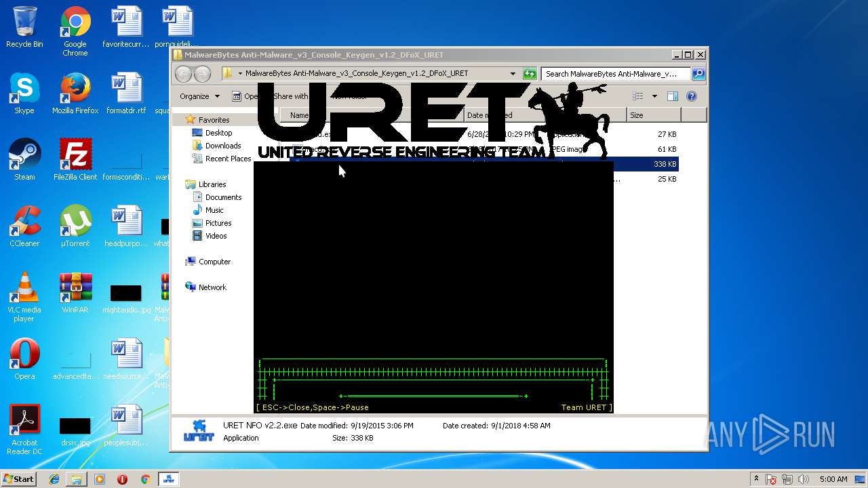Change view using the Explorer views icon

637,96
